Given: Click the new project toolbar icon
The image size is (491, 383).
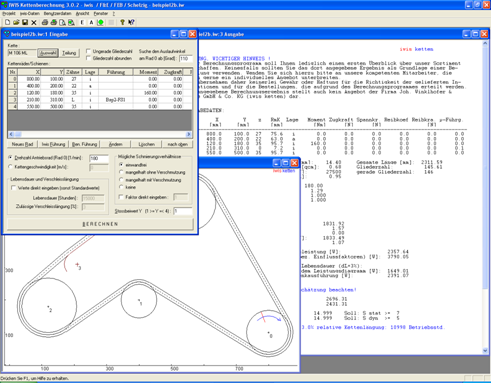Looking at the screenshot, I should click(8, 22).
